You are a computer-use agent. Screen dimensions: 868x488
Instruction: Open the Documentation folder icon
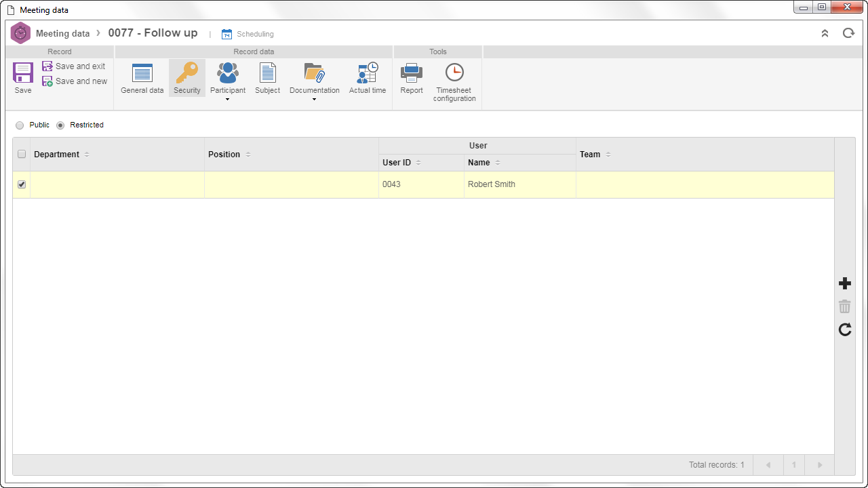315,73
